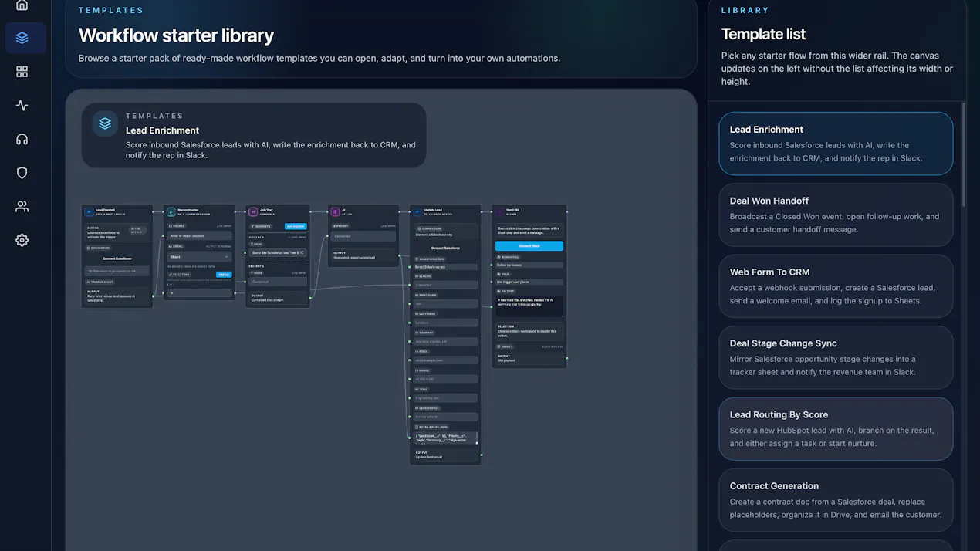Open the headset support icon in sidebar

(22, 139)
